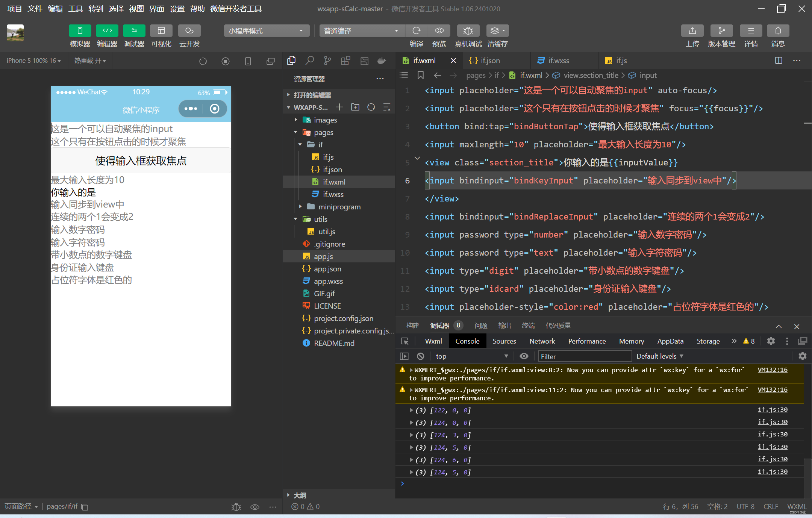Viewport: 812px width, 518px height.
Task: Open the if.js:30 link for [122, 0, 0]
Action: (x=773, y=409)
